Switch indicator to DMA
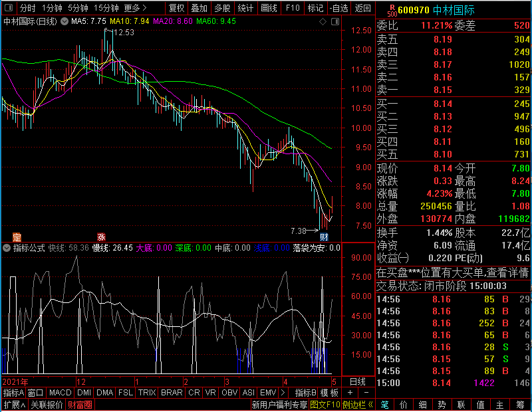Screen dimensions: 532x412 105,393
